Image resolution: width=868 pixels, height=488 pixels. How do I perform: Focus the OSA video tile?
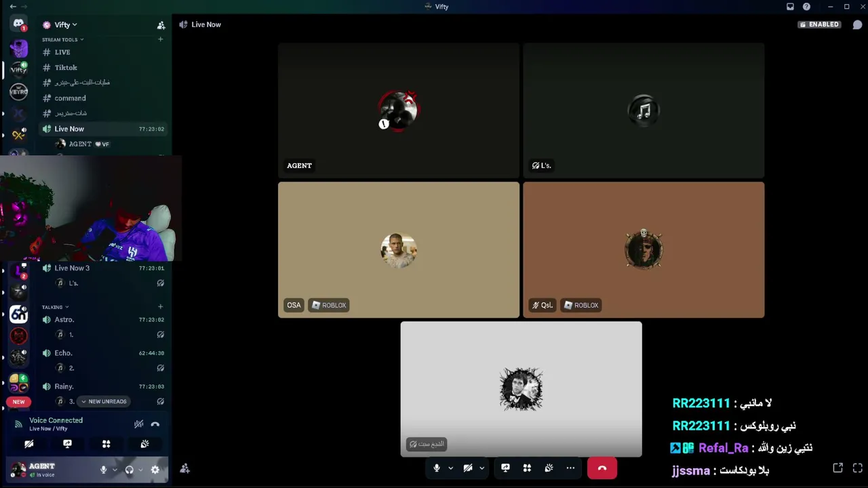[399, 250]
